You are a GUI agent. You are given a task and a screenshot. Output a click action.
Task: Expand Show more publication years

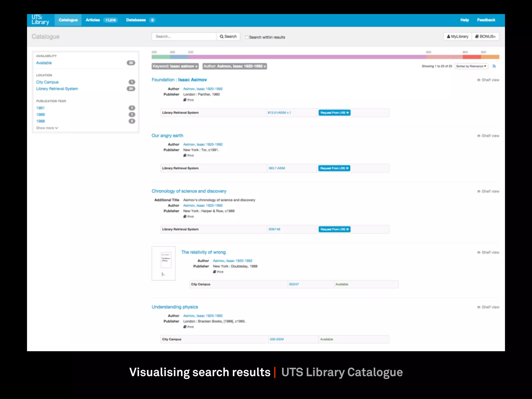coord(47,128)
